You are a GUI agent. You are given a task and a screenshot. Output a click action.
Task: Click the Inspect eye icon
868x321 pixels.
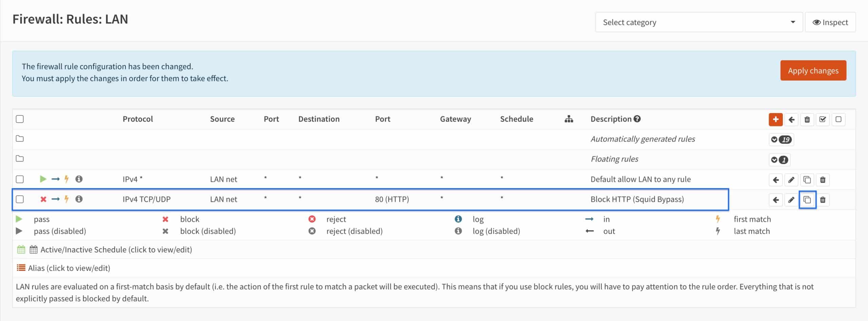pos(830,22)
